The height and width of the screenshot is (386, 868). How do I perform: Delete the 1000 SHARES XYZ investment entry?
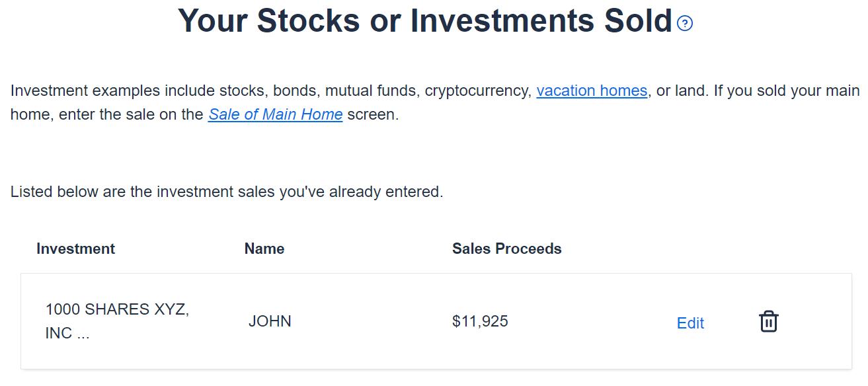[768, 322]
